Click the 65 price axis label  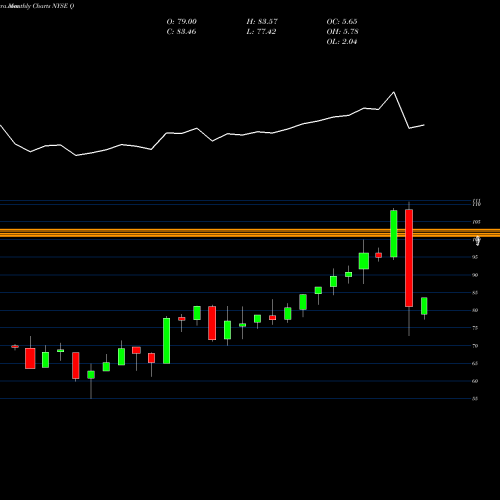(x=475, y=363)
